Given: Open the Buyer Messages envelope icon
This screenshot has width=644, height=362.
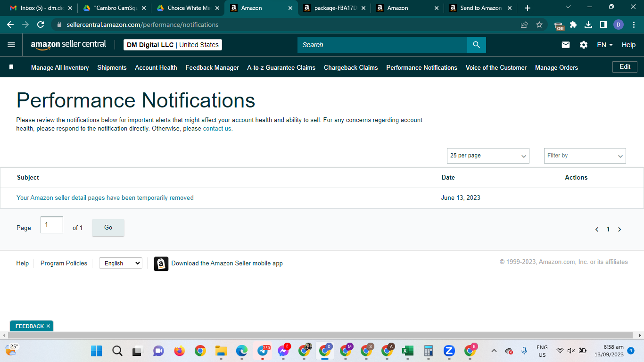Looking at the screenshot, I should [566, 45].
